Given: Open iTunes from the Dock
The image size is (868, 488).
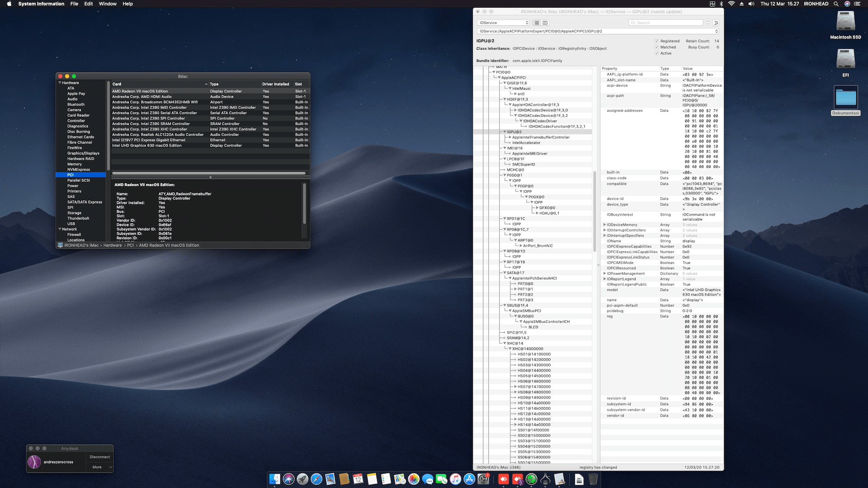Looking at the screenshot, I should pyautogui.click(x=455, y=479).
